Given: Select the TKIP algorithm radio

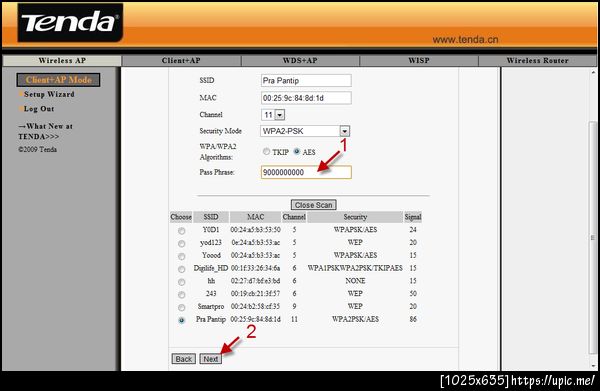Looking at the screenshot, I should click(266, 152).
